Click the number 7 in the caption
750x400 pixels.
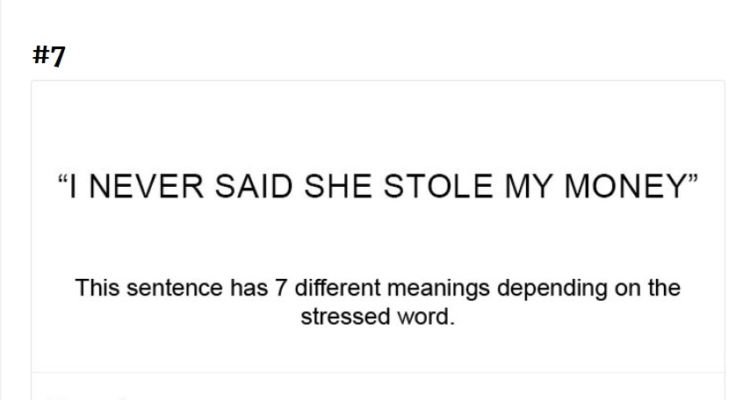(280, 288)
